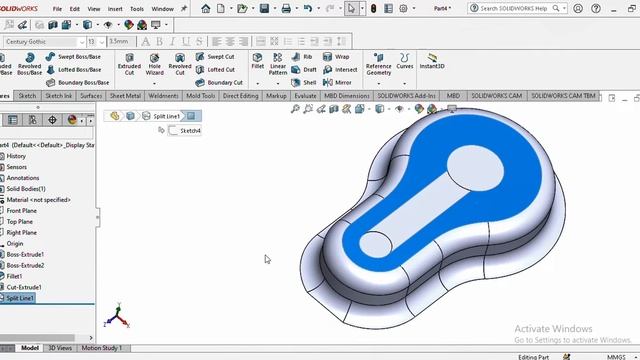Switch to the Surfaces tab
This screenshot has height=360, width=640.
[x=91, y=96]
